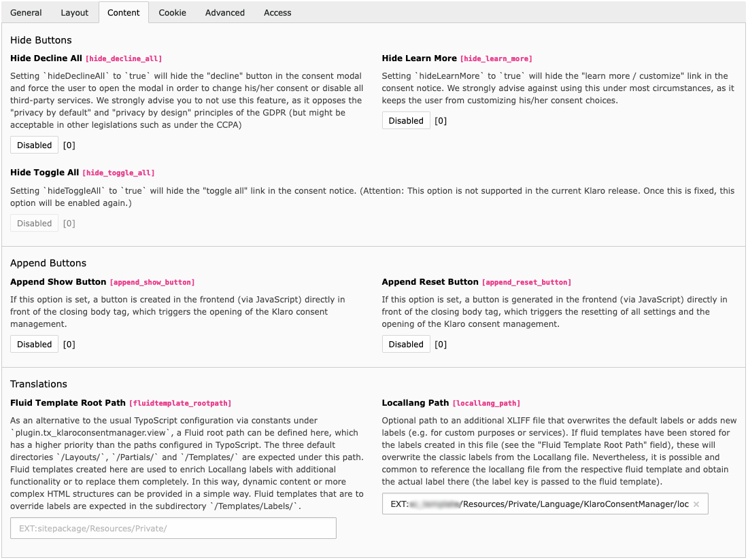Screen dimensions: 748x560
Task: Enable the Append Reset Button option
Action: pyautogui.click(x=406, y=344)
